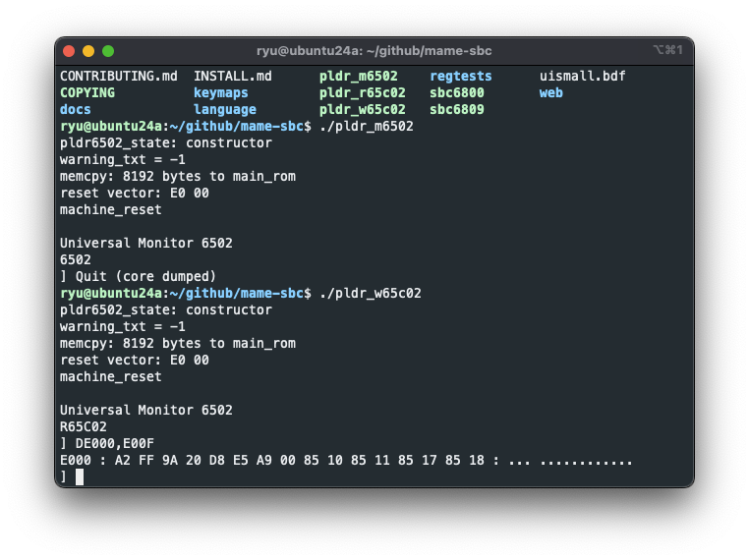Image resolution: width=749 pixels, height=560 pixels.
Task: Click the second 'memcpy: 8192 bytes to main_rom' line
Action: point(178,343)
